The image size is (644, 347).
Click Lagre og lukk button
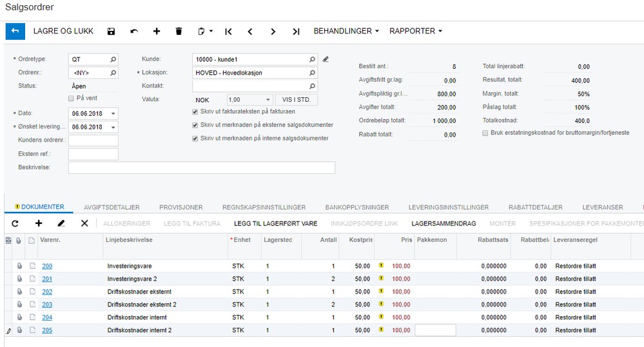click(63, 31)
